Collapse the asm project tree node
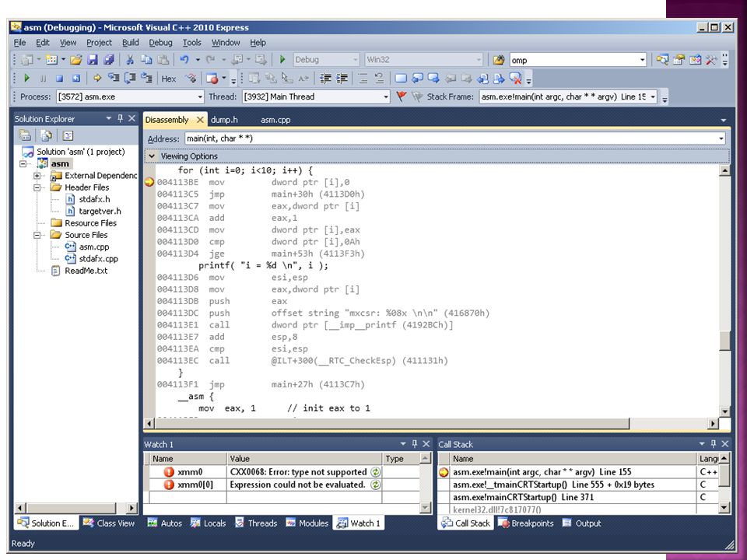The image size is (747, 560). (23, 164)
